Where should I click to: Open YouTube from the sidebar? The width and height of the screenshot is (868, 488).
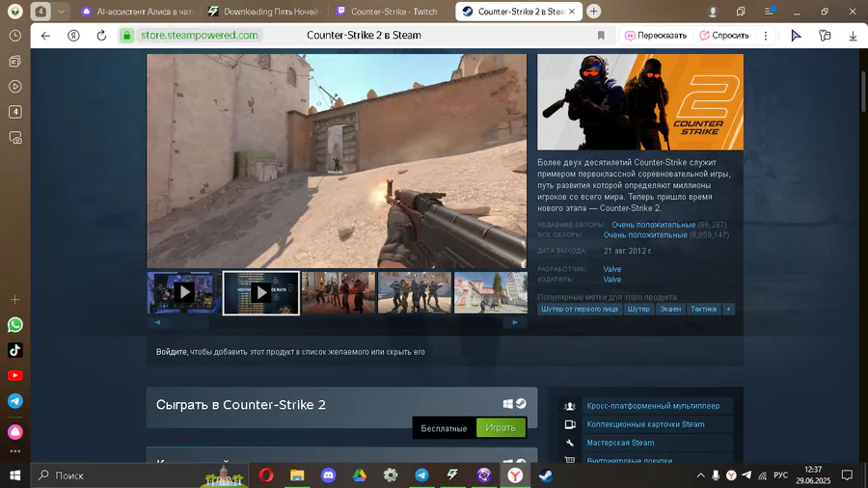[x=14, y=376]
